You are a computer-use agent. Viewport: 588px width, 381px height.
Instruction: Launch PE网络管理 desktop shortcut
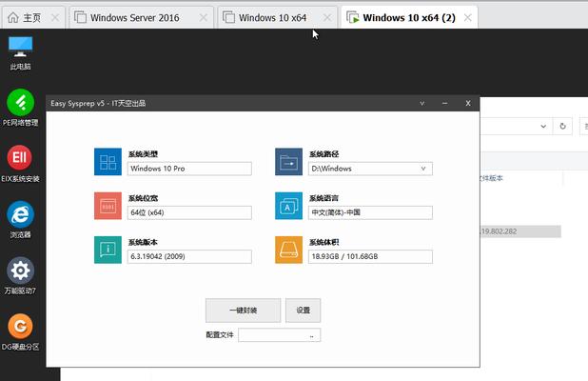pos(20,108)
